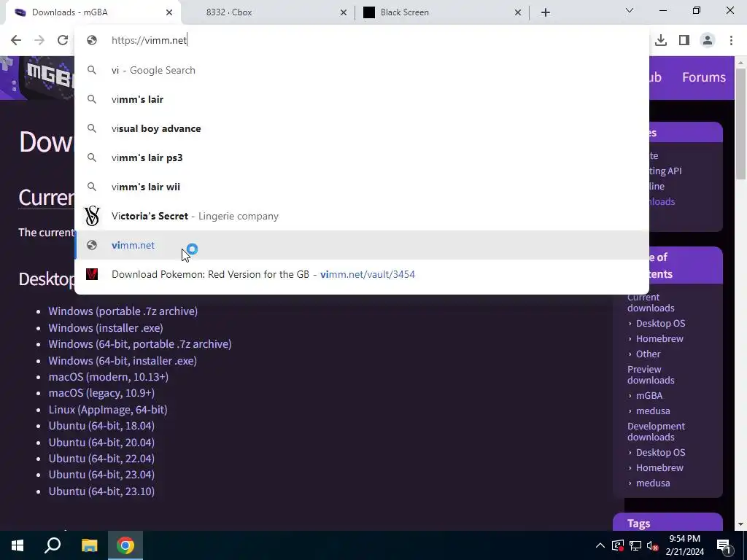This screenshot has width=747, height=560.
Task: Download Ubuntu (64-bit, 20.04)
Action: coord(101,443)
